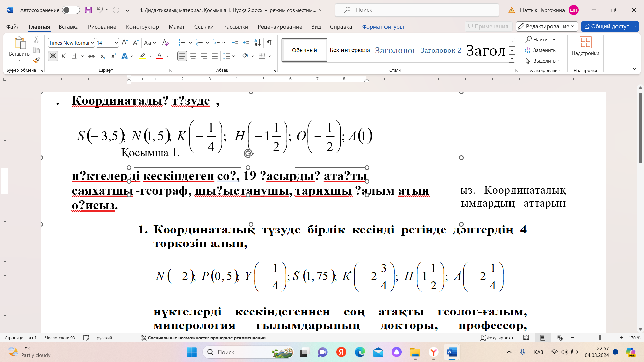Center align the paragraph
644x362 pixels.
[x=193, y=56]
